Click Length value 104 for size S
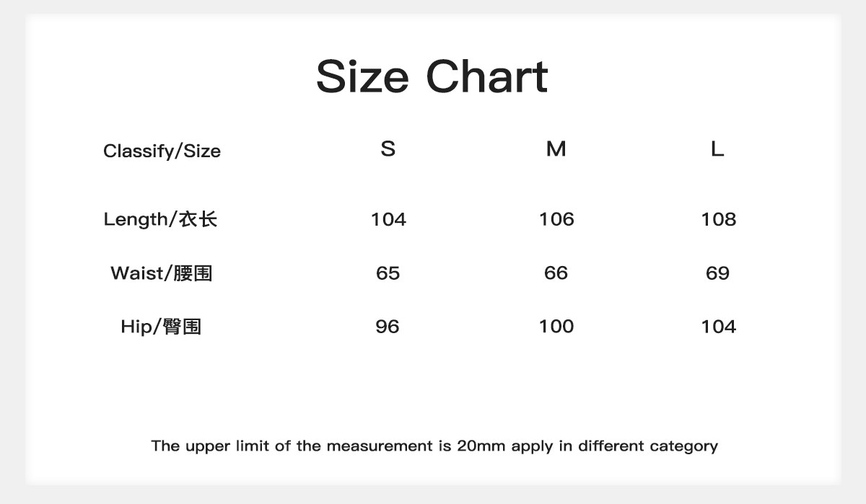Screen dimensions: 866x504 [388, 219]
